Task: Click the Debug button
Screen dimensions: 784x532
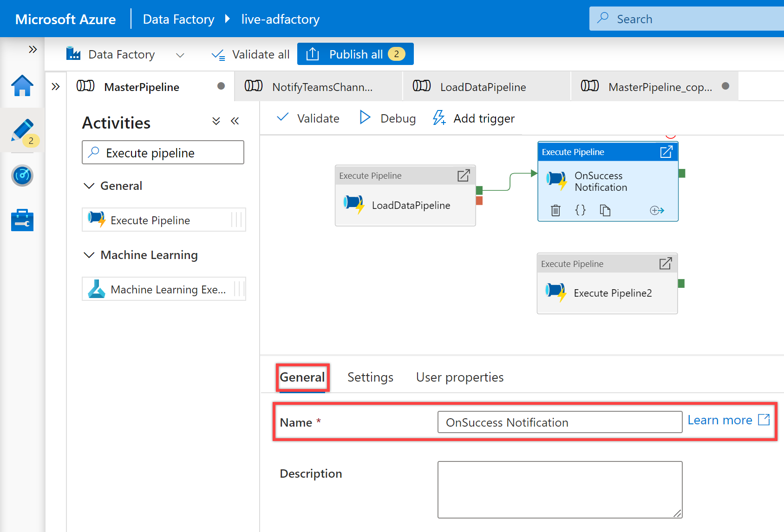Action: pos(388,118)
